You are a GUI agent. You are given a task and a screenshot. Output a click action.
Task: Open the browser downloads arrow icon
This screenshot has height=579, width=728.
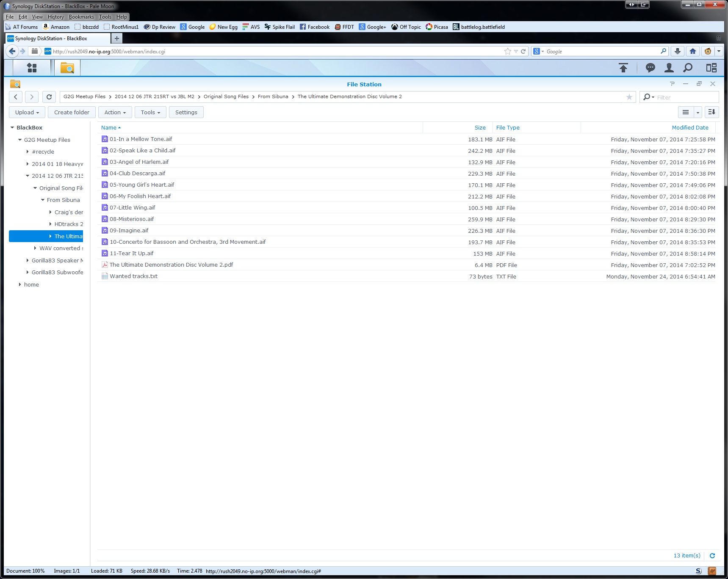(x=677, y=51)
